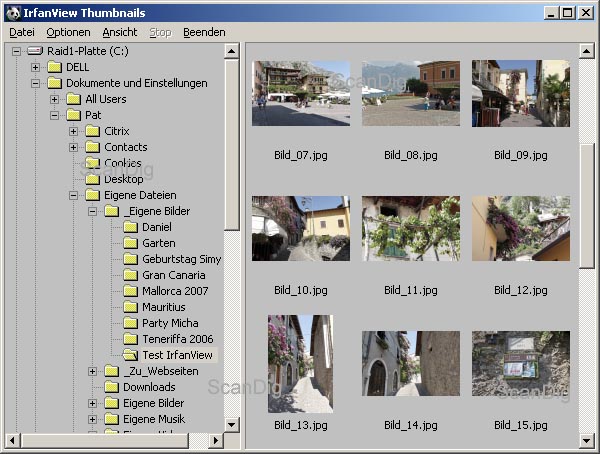Open the Ansicht menu
Screen dimensions: 600x454
[120, 33]
